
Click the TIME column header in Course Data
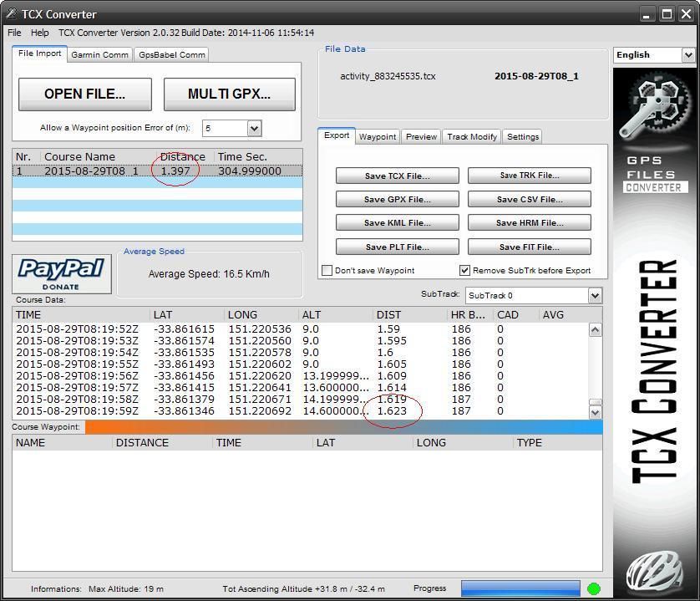[81, 314]
